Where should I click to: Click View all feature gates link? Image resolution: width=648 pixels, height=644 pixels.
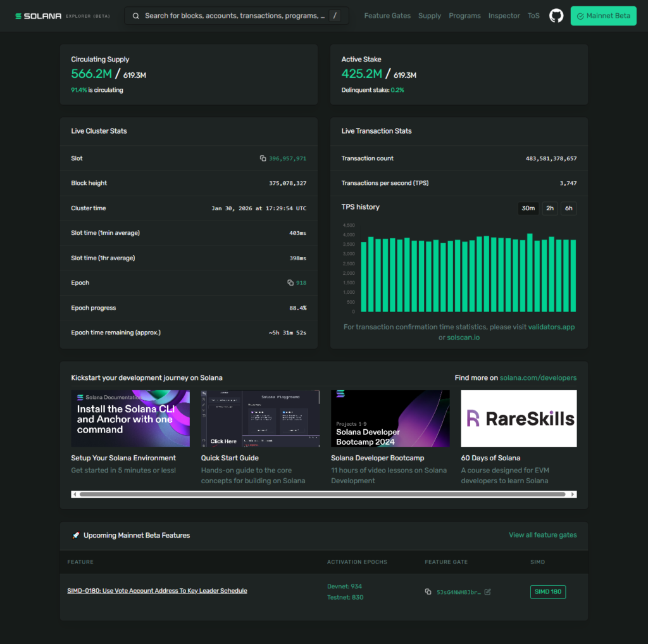[542, 535]
